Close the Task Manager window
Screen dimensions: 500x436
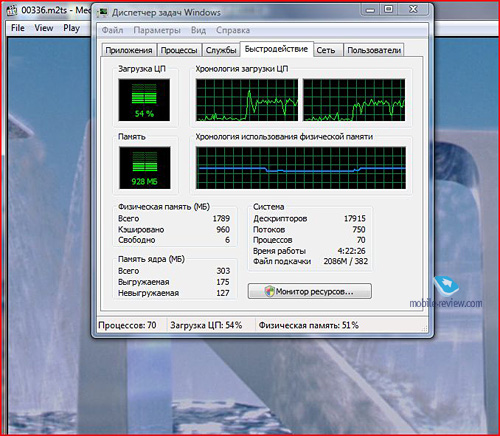click(x=413, y=10)
